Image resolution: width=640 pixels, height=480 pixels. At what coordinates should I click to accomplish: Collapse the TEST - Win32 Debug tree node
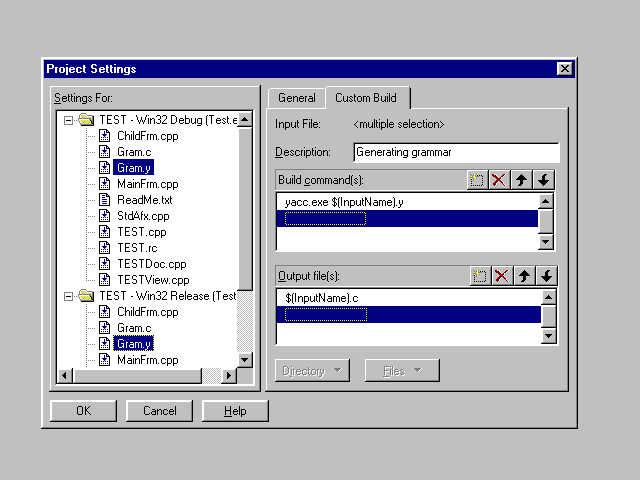pos(69,120)
